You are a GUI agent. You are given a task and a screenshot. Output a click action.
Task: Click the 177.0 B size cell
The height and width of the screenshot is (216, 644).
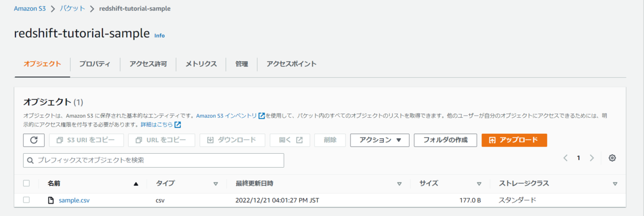pyautogui.click(x=470, y=200)
